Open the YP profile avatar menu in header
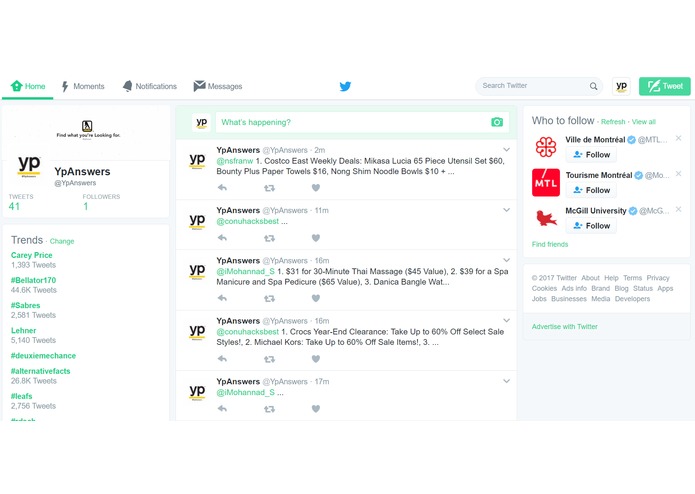Screen dimensions: 695x494 coord(621,86)
